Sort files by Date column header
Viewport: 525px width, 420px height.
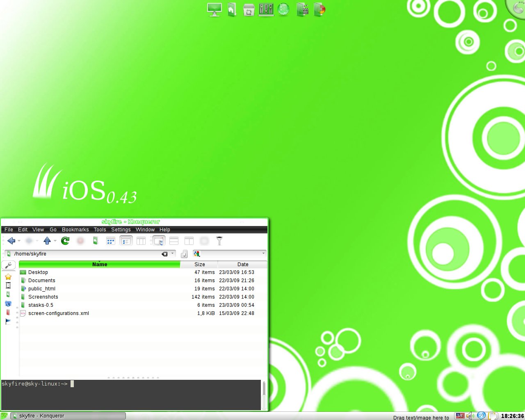click(x=243, y=265)
